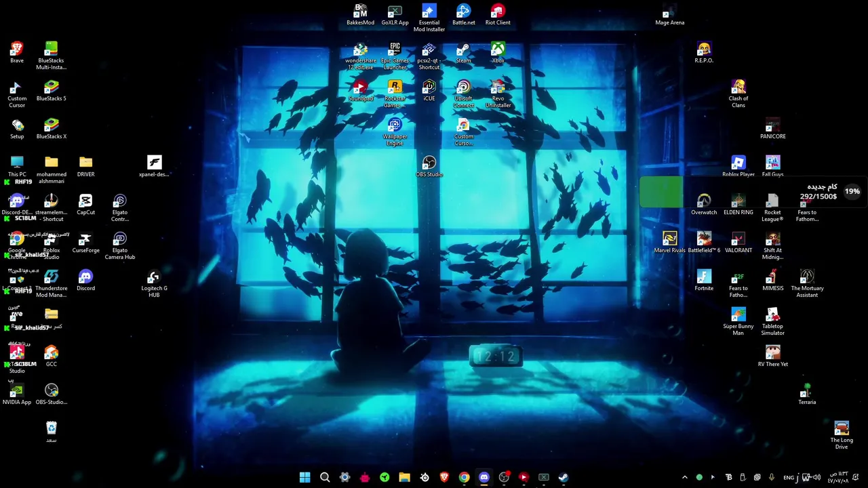Viewport: 868px width, 488px height.
Task: Select the Super Bunny Man icon
Action: (x=738, y=322)
